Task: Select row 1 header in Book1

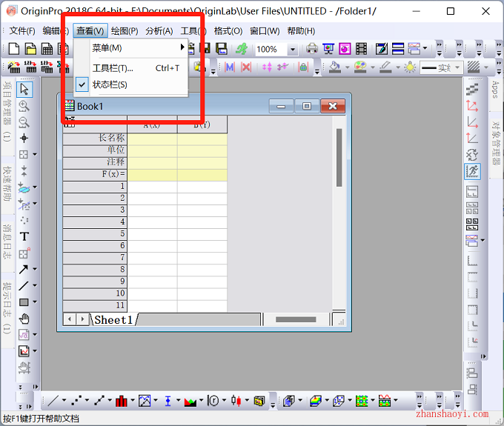Action: [95, 187]
